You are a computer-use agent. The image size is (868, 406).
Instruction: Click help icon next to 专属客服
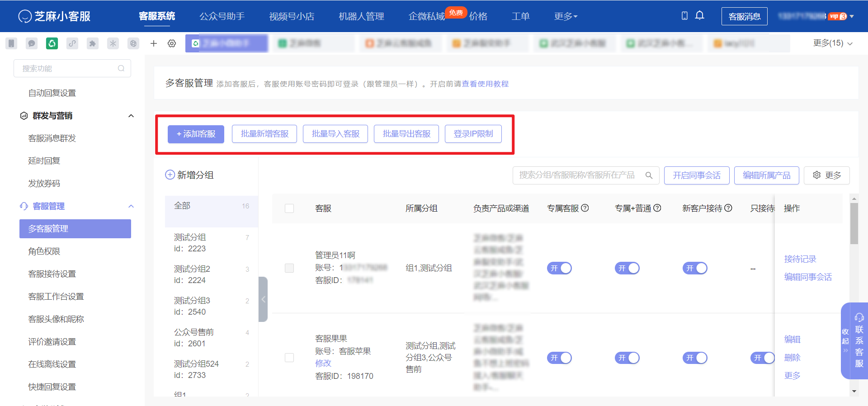pos(585,208)
